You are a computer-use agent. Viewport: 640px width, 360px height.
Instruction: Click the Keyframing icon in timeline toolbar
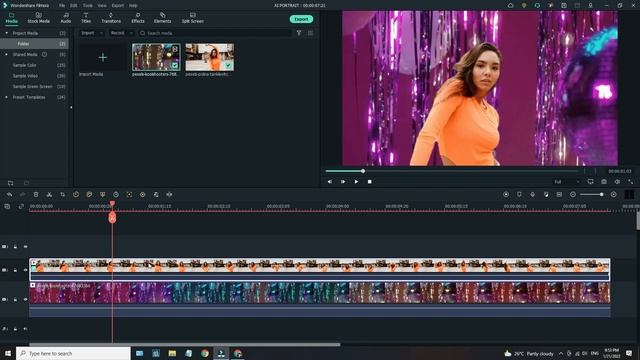142,195
